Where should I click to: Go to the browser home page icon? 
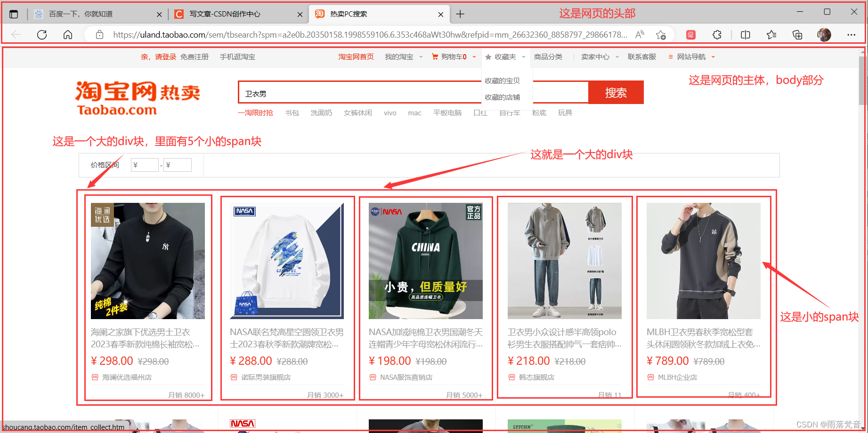point(68,35)
